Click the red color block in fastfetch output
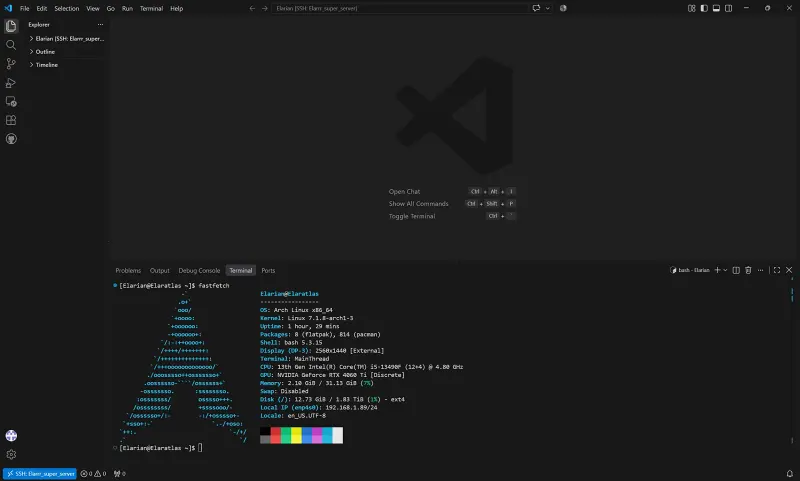The width and height of the screenshot is (800, 481). (x=276, y=435)
